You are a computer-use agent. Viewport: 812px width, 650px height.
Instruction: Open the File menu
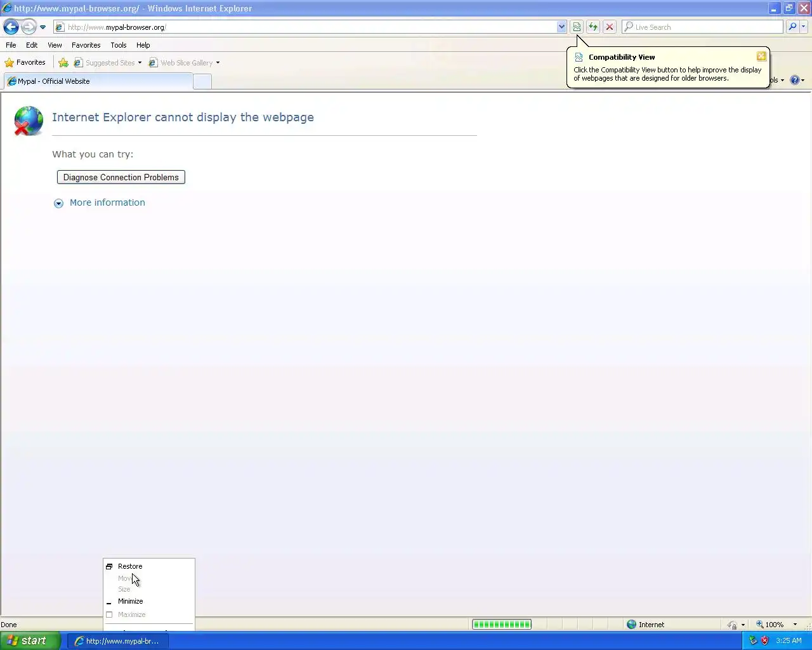[x=11, y=45]
